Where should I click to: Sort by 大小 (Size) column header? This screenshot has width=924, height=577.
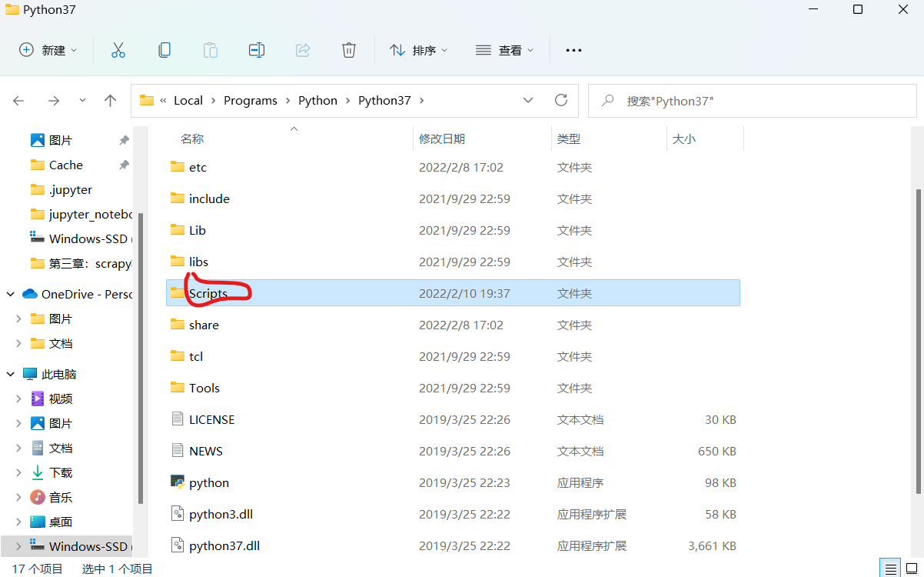pos(684,139)
